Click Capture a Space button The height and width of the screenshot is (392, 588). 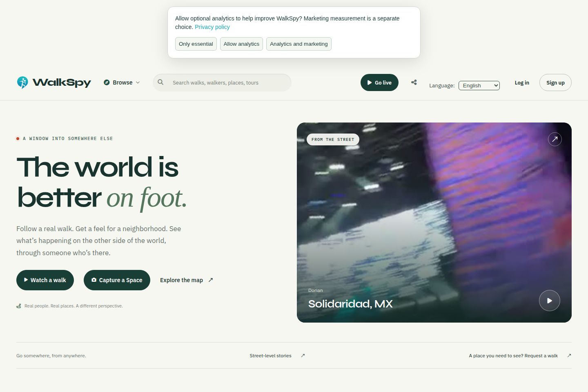tap(117, 280)
